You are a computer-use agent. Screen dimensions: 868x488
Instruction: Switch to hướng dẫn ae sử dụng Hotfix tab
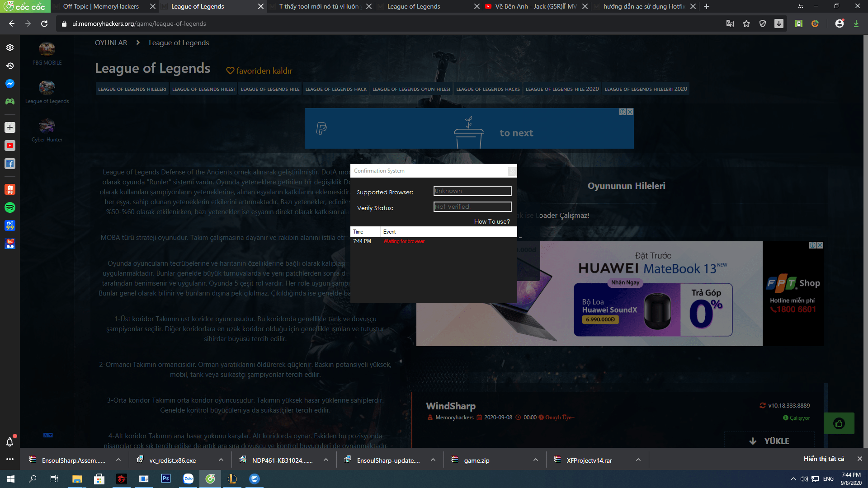tap(644, 6)
